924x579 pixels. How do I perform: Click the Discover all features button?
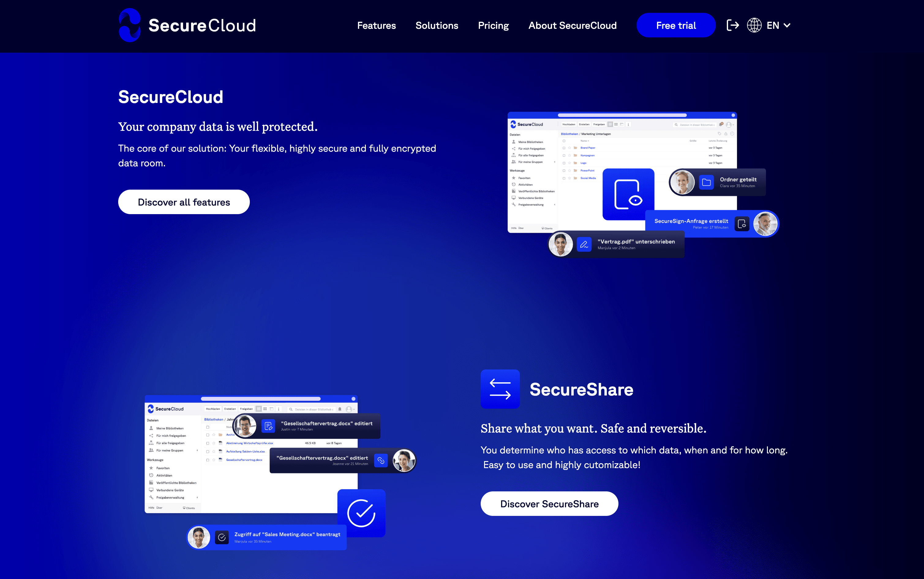pyautogui.click(x=184, y=202)
